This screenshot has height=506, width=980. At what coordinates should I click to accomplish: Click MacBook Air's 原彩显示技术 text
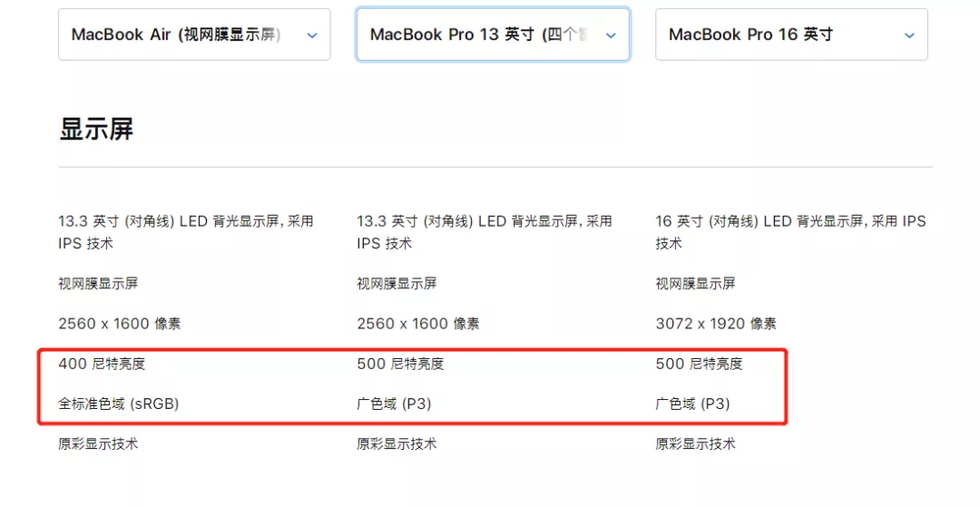click(98, 443)
